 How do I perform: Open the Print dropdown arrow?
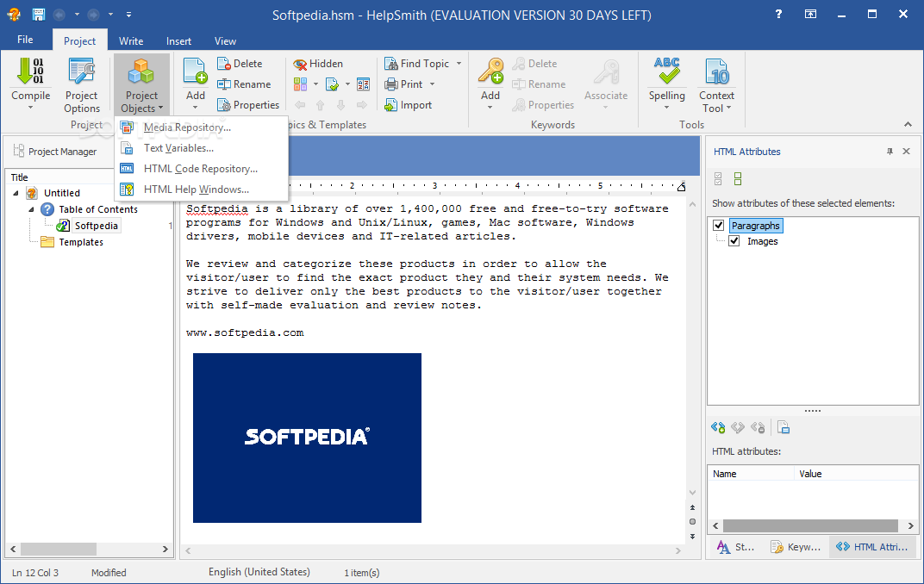[x=432, y=84]
